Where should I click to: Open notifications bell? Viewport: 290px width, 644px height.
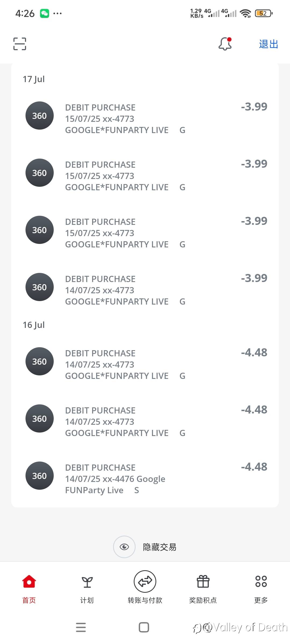225,44
